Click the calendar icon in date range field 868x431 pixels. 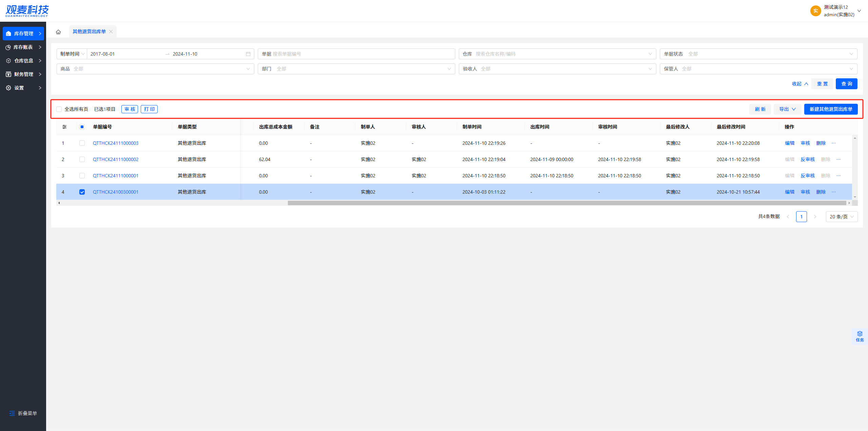248,54
